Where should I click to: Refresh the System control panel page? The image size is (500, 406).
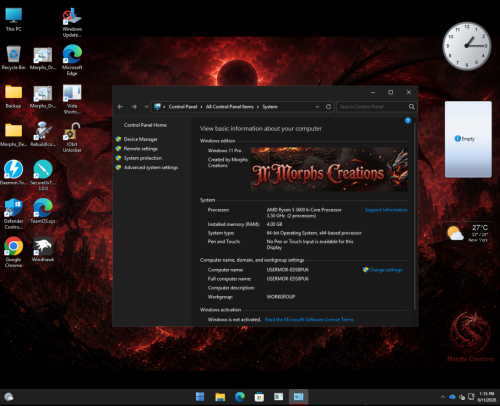tap(328, 107)
